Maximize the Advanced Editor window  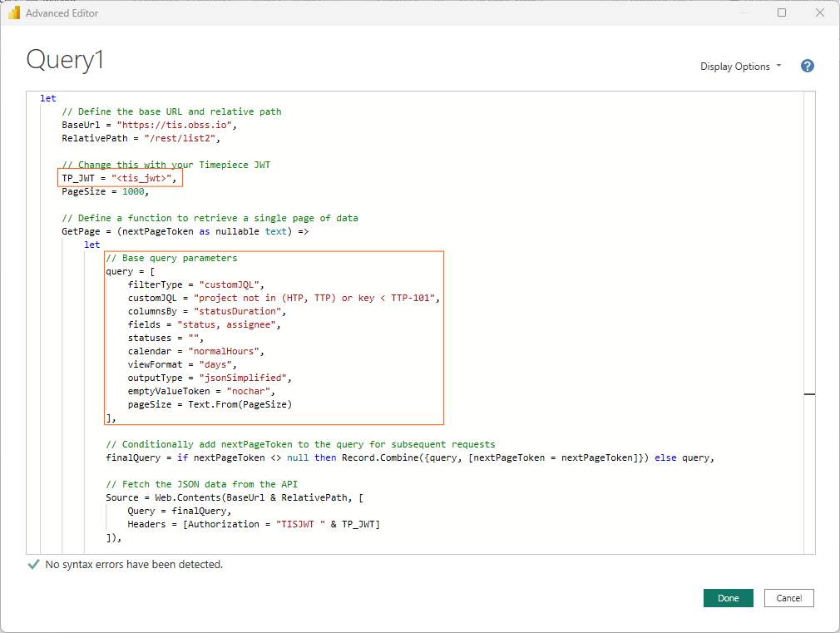tap(782, 12)
